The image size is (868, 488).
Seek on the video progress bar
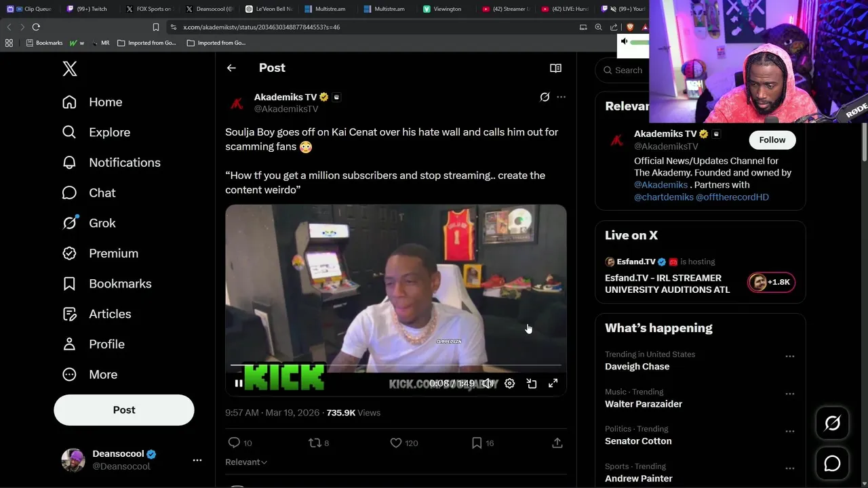[396, 365]
